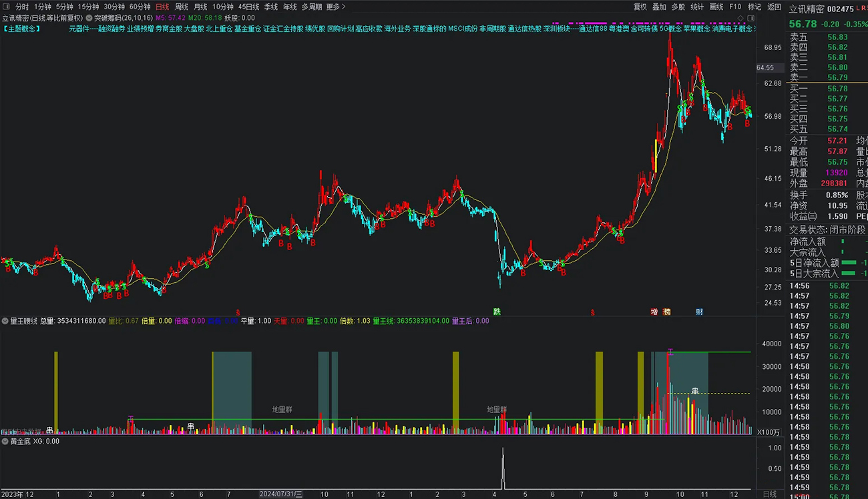This screenshot has height=499, width=868.
Task: Click the 14:56 trade tick row
Action: pos(828,286)
